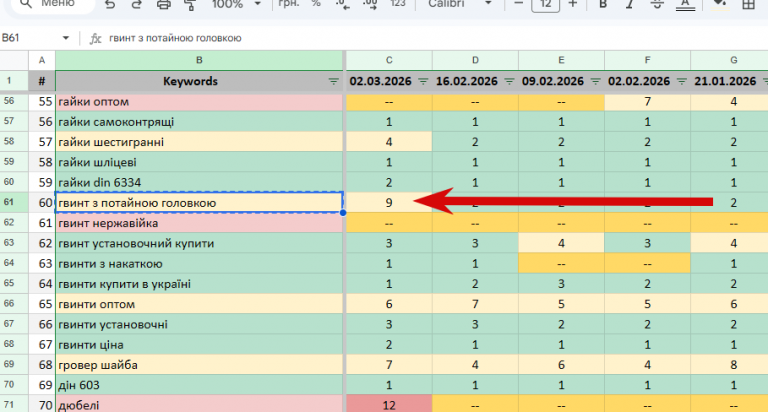This screenshot has height=412, width=768.
Task: Select column A header
Action: point(42,60)
